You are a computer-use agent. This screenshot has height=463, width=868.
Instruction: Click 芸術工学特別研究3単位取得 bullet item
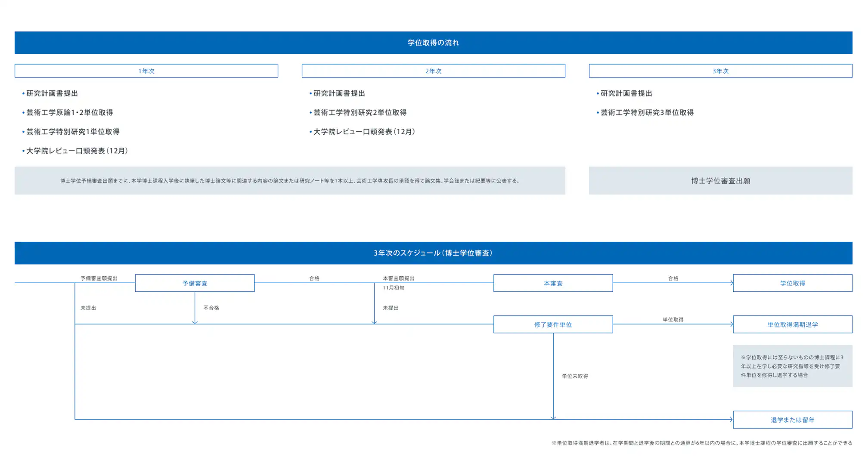[647, 112]
